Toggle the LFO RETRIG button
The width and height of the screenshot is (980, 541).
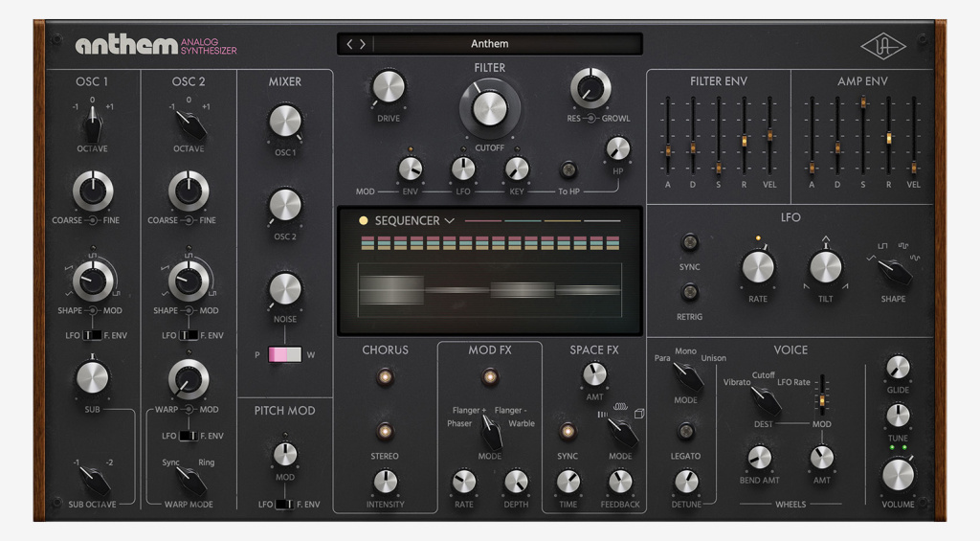tap(689, 292)
